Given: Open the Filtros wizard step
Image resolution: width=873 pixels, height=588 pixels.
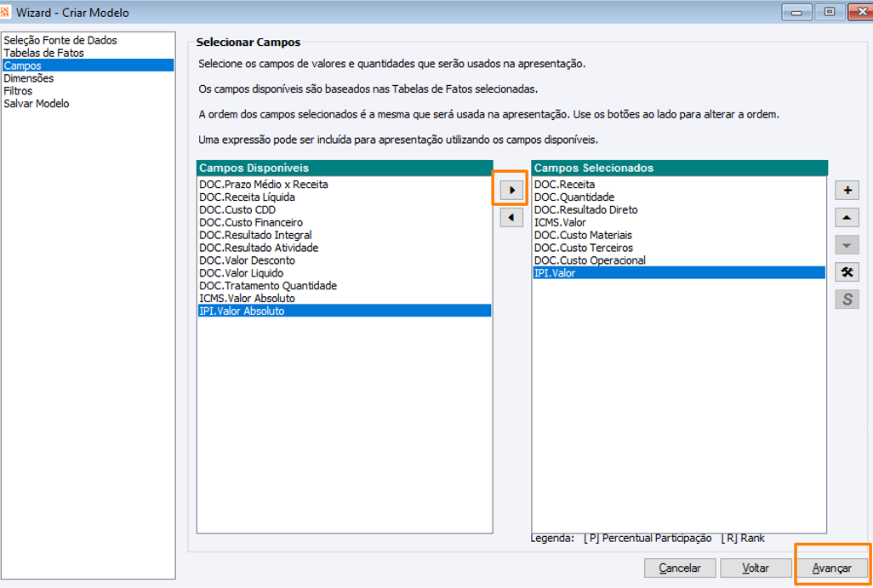Looking at the screenshot, I should pos(18,91).
